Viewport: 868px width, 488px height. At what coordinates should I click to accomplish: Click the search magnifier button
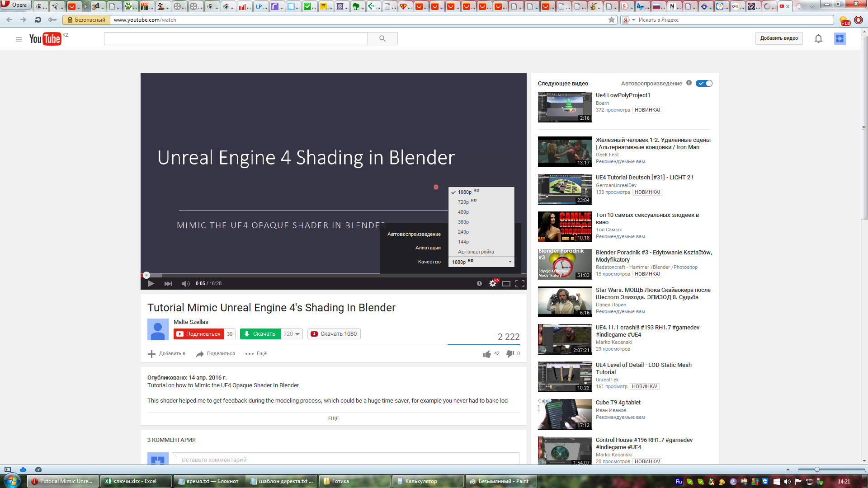(x=382, y=39)
